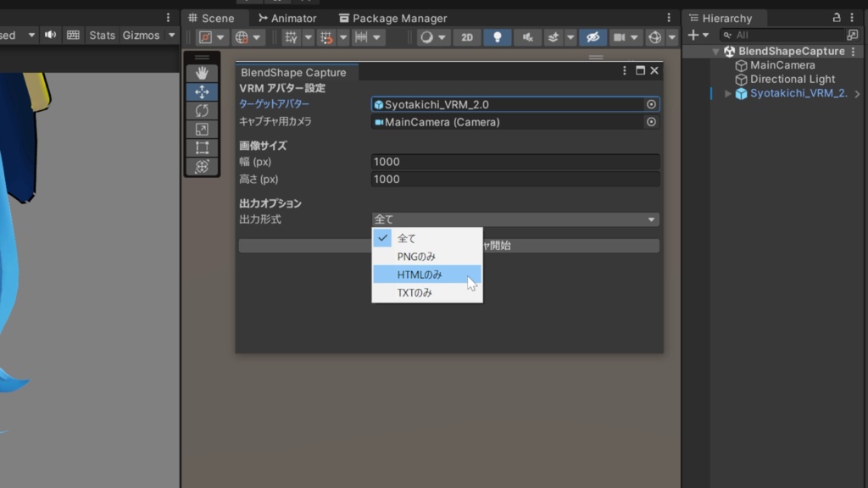Activate the combined Transform tool
Image resolution: width=868 pixels, height=488 pixels.
(x=202, y=166)
